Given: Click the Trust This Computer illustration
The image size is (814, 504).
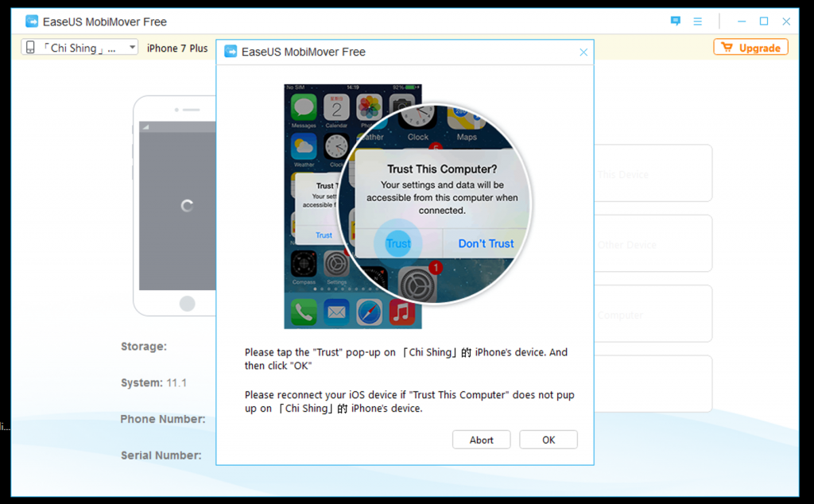Looking at the screenshot, I should click(408, 206).
